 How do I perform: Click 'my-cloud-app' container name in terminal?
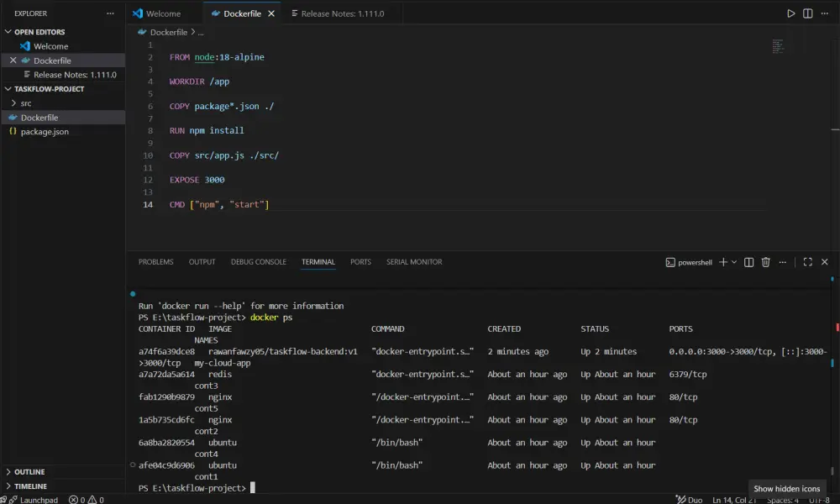[223, 363]
